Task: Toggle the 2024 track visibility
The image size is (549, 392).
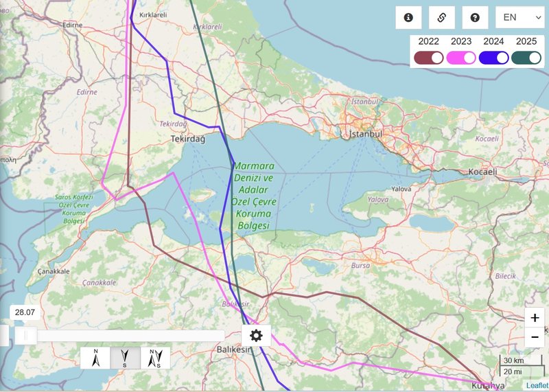Action: pyautogui.click(x=493, y=58)
